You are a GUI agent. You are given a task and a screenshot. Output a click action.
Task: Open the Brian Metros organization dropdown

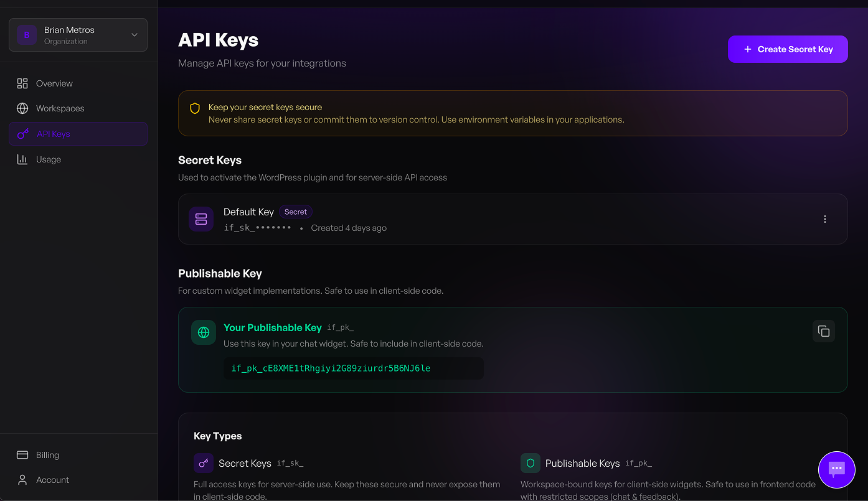pos(78,35)
